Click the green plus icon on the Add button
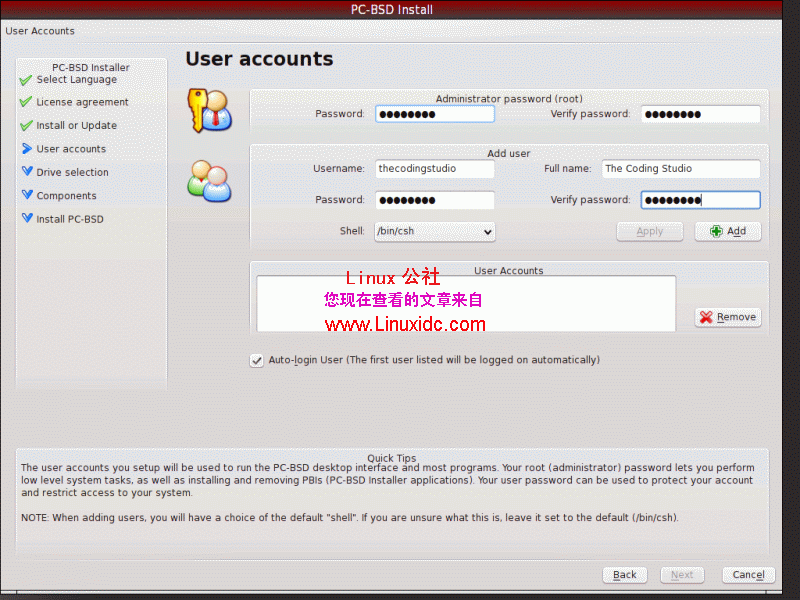The height and width of the screenshot is (600, 800). 716,231
